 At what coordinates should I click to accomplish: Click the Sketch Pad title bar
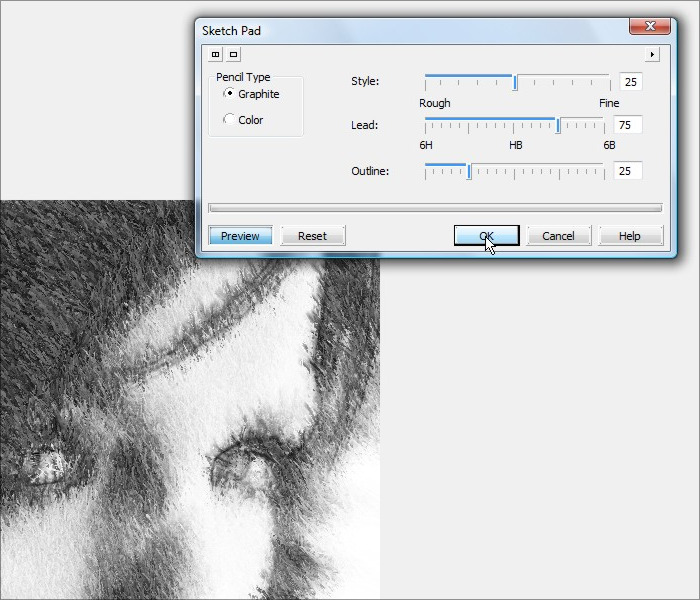click(400, 30)
